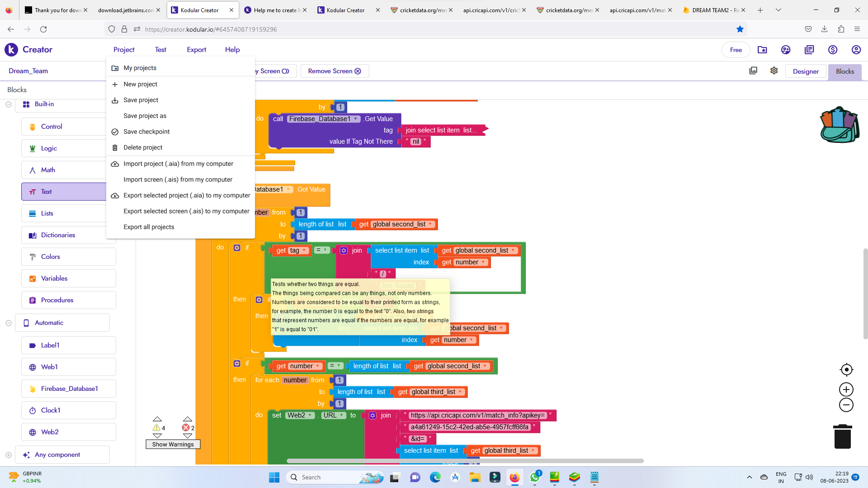868x488 pixels.
Task: Collapse the Built-in blocks section
Action: pyautogui.click(x=9, y=104)
